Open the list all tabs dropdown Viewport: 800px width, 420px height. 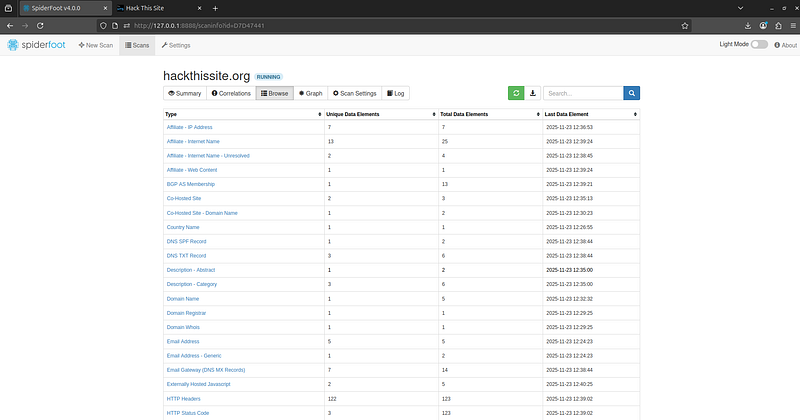(740, 8)
